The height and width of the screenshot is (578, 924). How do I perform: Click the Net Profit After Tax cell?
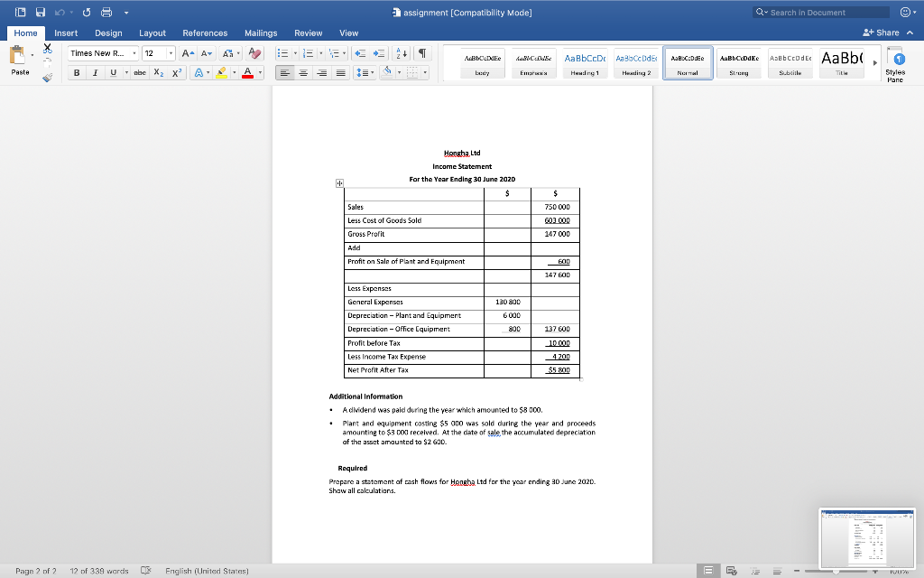pos(413,370)
